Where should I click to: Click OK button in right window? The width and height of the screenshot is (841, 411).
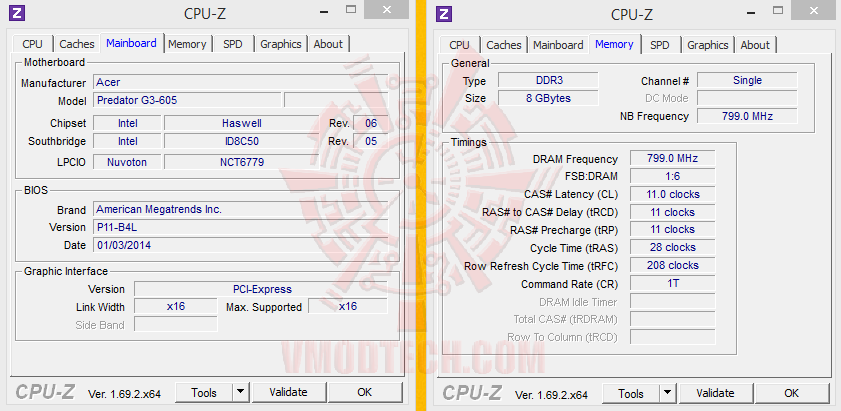[792, 394]
